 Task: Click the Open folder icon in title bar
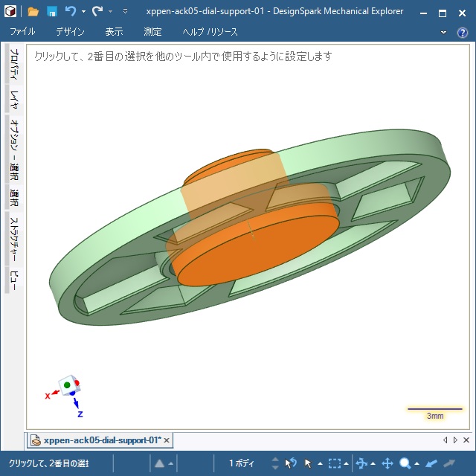pyautogui.click(x=33, y=11)
